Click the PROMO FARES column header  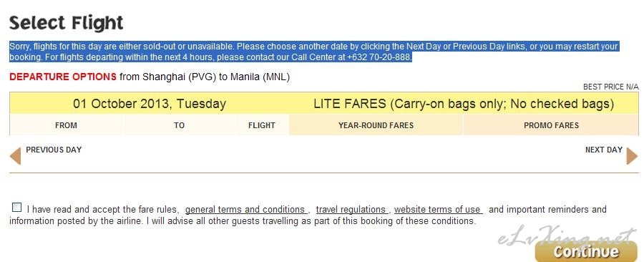click(x=551, y=125)
